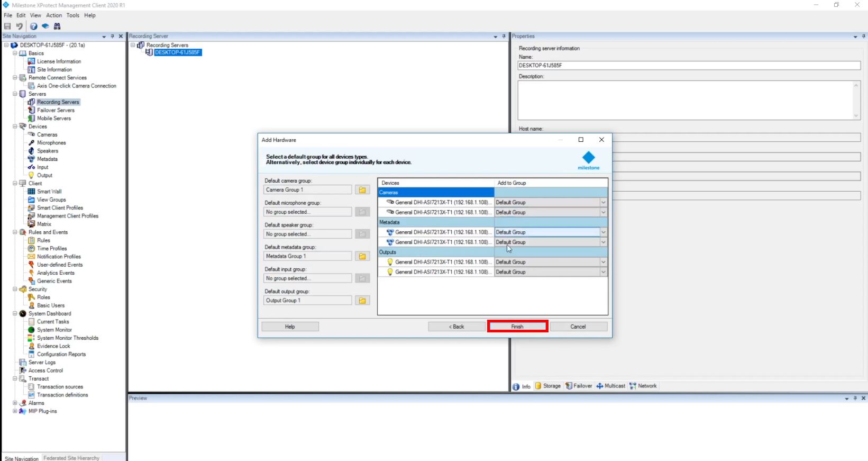Switch to the Failover tab
The width and height of the screenshot is (868, 461).
579,386
